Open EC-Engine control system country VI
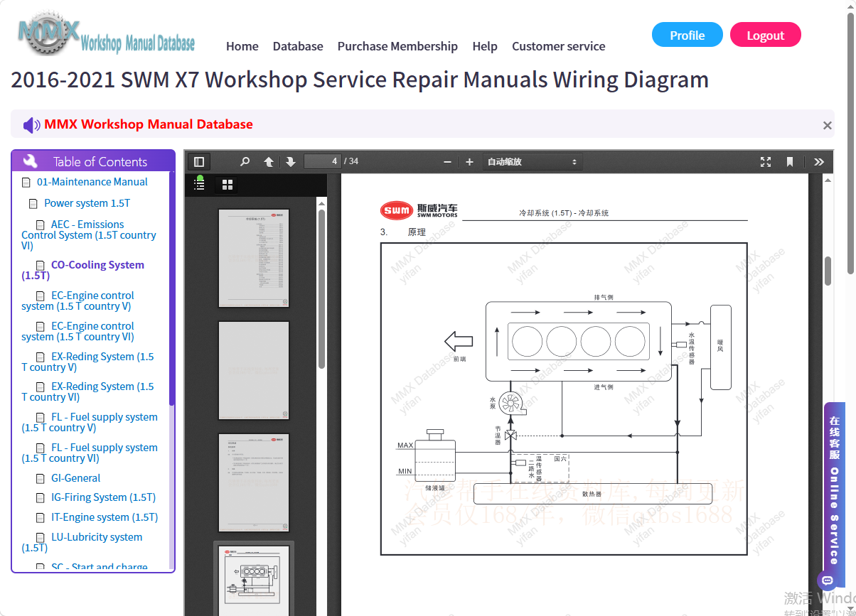The width and height of the screenshot is (856, 616). tap(78, 331)
